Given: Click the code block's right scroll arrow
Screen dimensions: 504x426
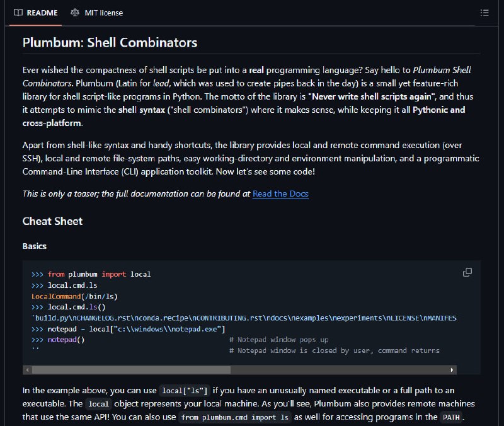Looking at the screenshot, I should pos(452,370).
